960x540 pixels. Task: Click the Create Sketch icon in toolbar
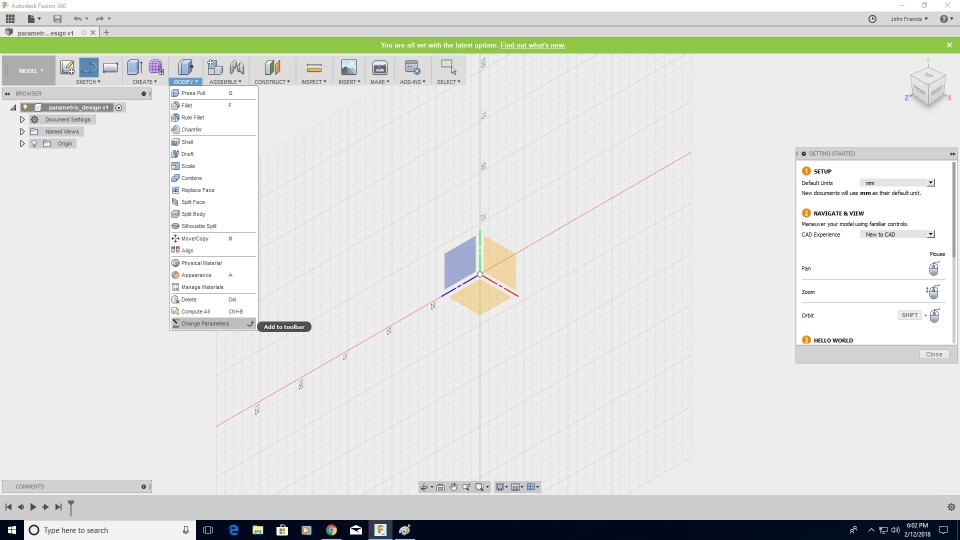click(67, 67)
